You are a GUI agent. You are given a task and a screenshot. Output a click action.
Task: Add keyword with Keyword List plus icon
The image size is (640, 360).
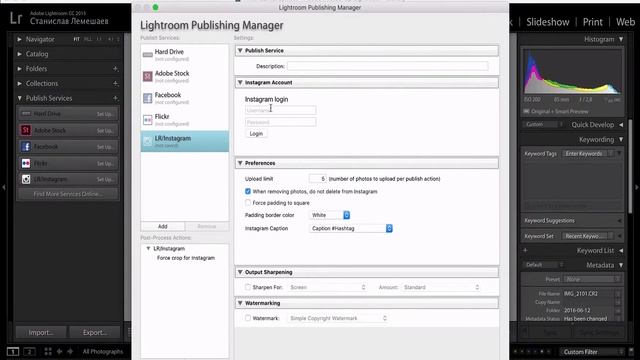tap(525, 250)
